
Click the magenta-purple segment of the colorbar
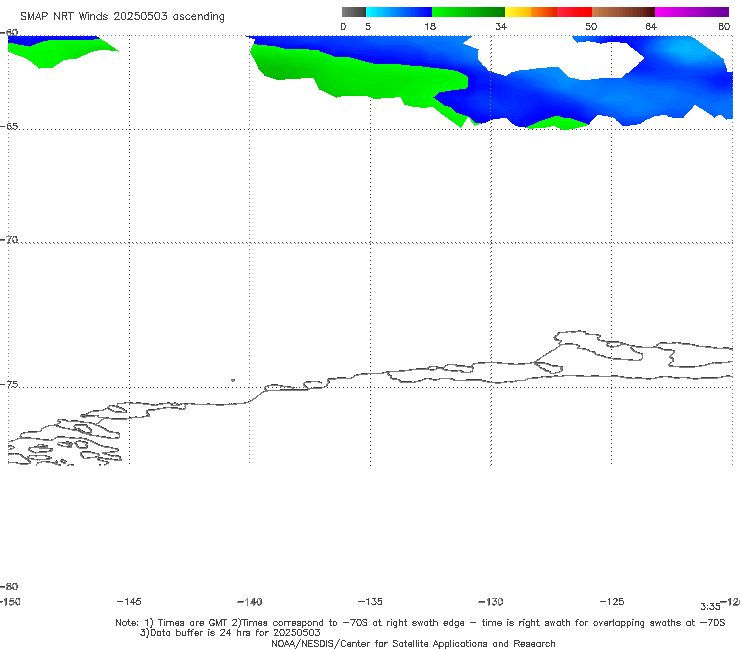(x=692, y=12)
